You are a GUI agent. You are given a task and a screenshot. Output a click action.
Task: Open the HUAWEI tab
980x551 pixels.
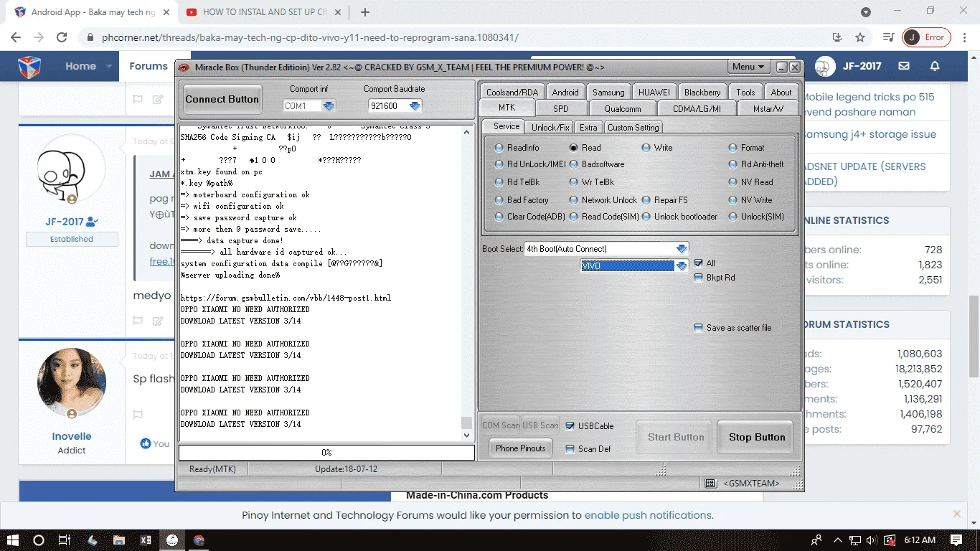[x=654, y=92]
